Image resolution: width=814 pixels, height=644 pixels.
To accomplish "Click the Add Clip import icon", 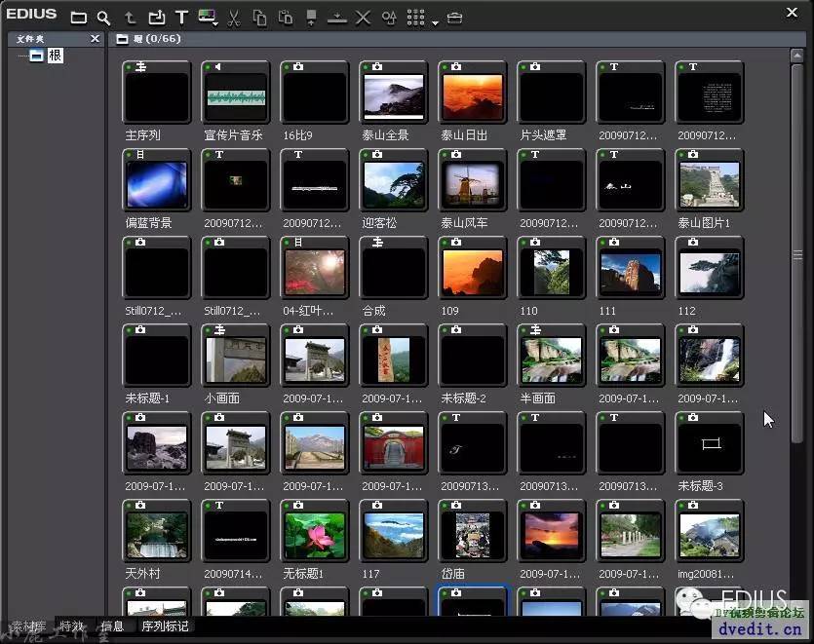I will [x=156, y=18].
